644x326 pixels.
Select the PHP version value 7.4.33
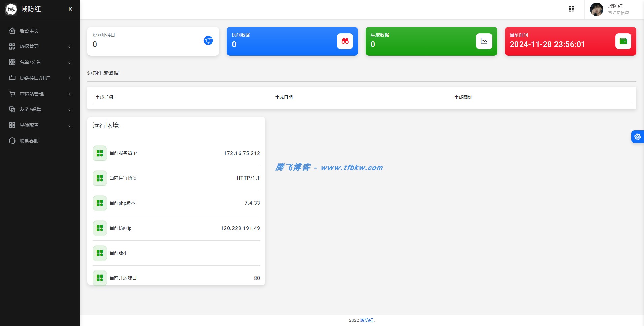tap(252, 203)
